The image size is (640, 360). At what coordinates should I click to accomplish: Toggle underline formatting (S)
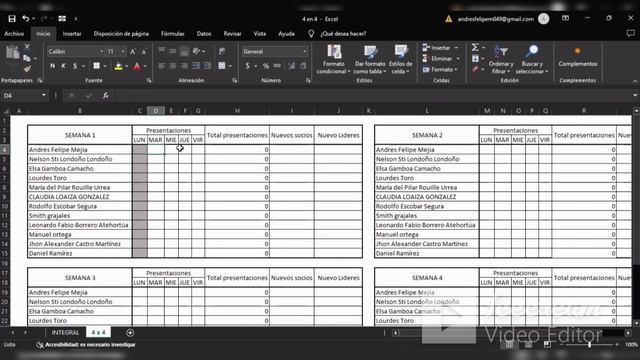click(x=75, y=66)
